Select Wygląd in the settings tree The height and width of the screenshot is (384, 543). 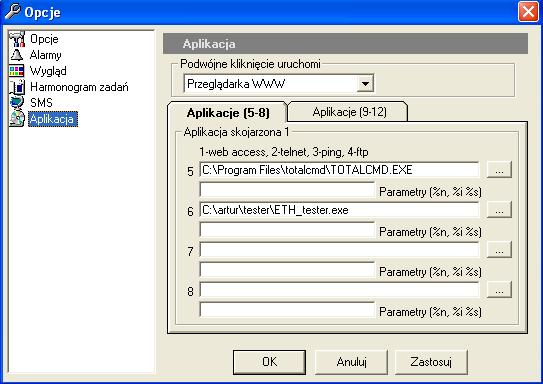coord(48,71)
